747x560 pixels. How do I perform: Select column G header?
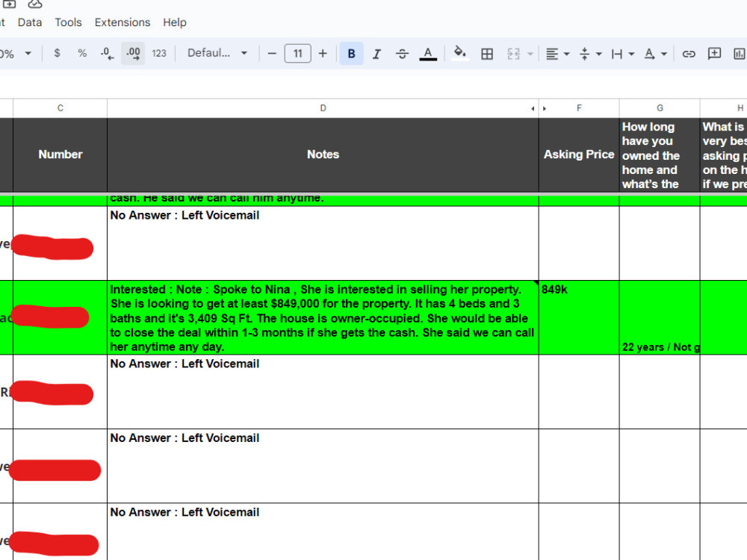[660, 108]
